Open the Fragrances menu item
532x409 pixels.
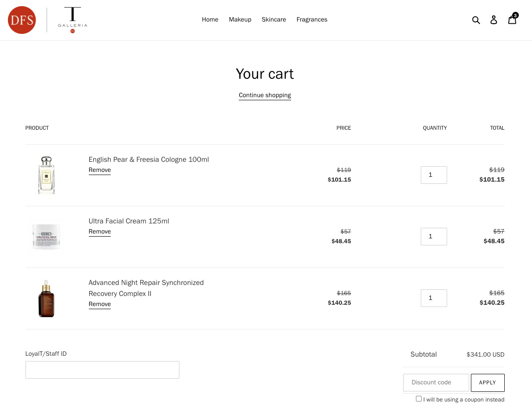coord(312,19)
